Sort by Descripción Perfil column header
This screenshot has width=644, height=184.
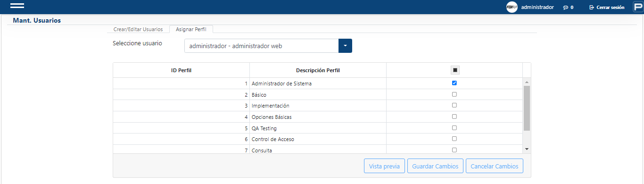point(318,70)
